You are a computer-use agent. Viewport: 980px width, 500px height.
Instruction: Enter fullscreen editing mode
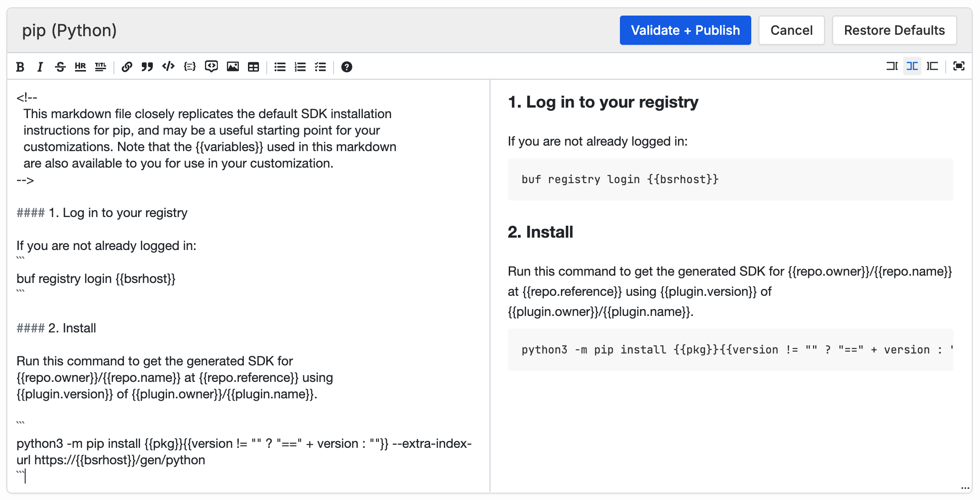click(959, 66)
